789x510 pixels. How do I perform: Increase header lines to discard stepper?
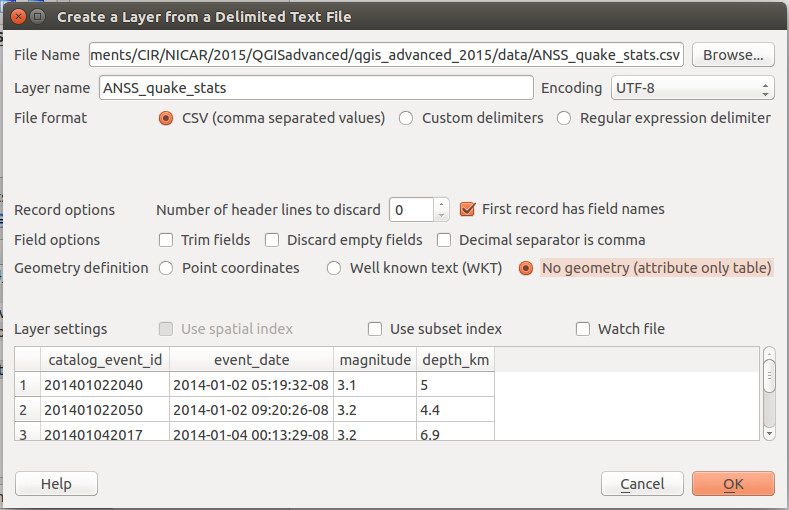[x=441, y=204]
